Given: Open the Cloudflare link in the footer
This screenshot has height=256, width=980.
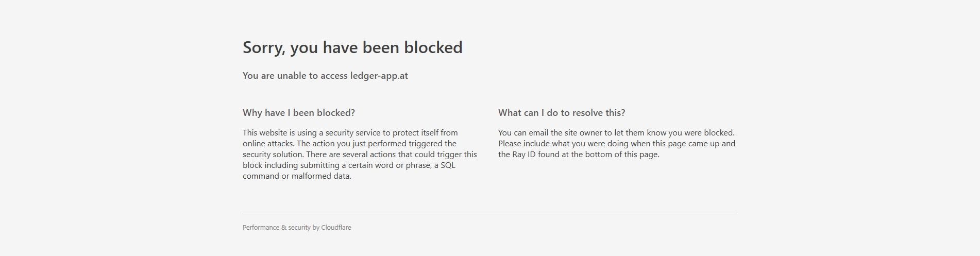Looking at the screenshot, I should pos(336,227).
